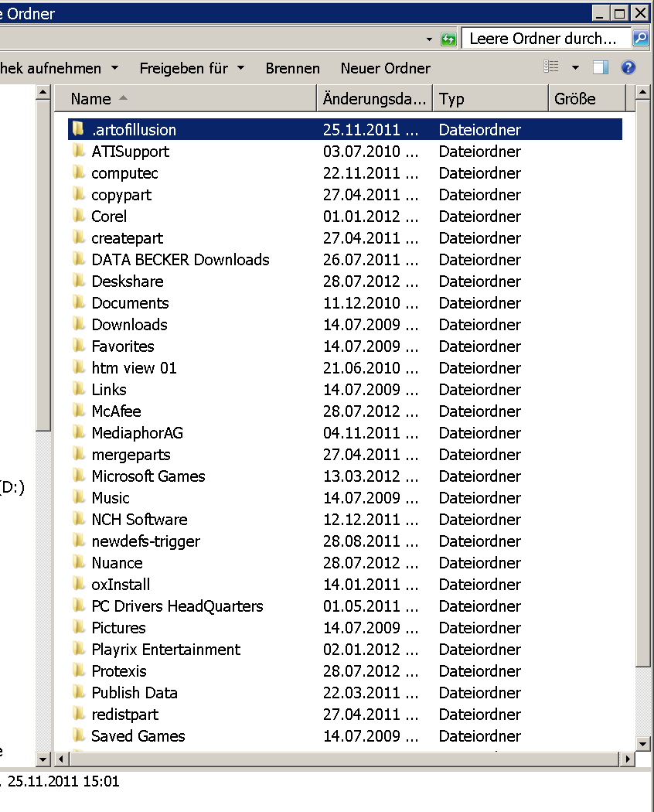Maximize the window

point(619,13)
